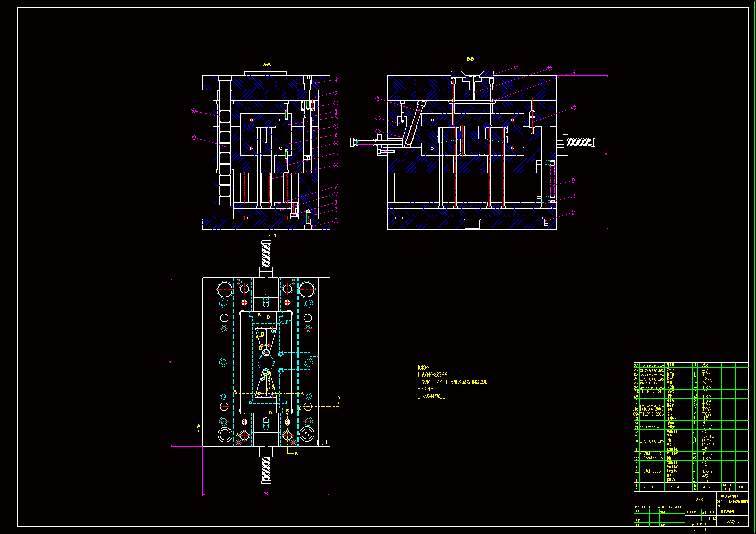
Task: Click the 300 width dimension below plan view
Action: [266, 493]
